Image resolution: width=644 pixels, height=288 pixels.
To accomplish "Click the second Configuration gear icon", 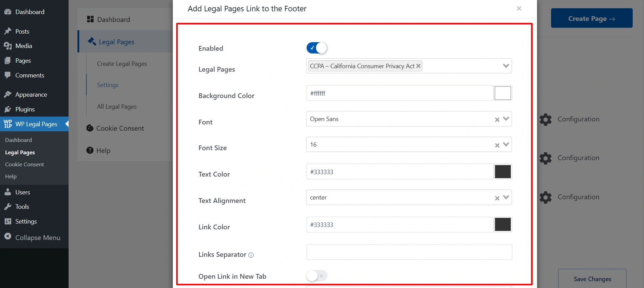I will coord(546,158).
